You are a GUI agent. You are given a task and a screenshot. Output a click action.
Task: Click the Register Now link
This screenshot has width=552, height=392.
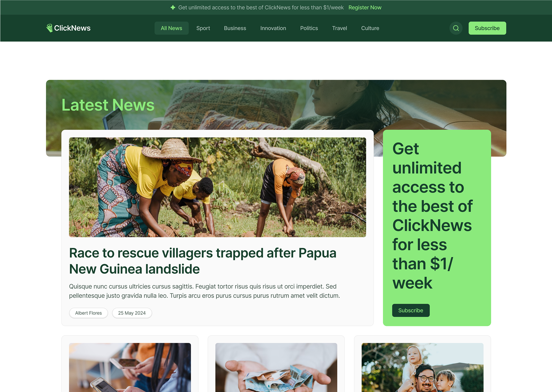365,7
